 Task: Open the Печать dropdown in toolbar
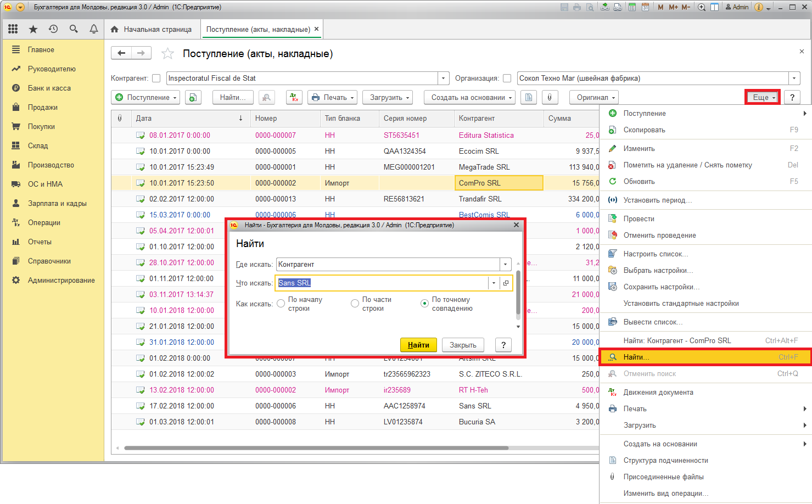[x=333, y=97]
